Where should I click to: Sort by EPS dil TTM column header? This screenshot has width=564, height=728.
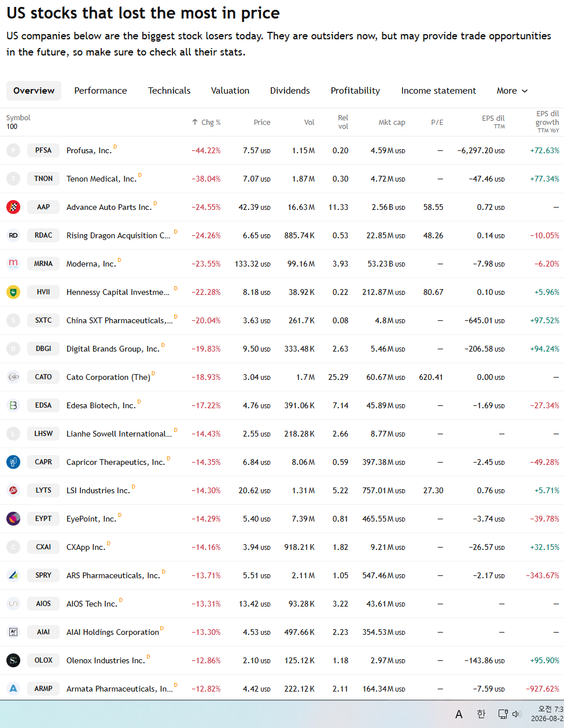[x=493, y=121]
